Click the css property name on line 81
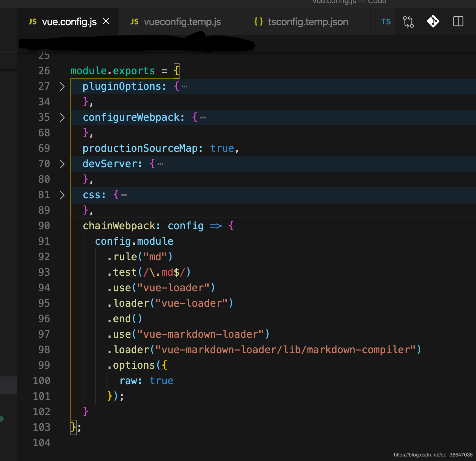The width and height of the screenshot is (476, 461). coord(91,195)
